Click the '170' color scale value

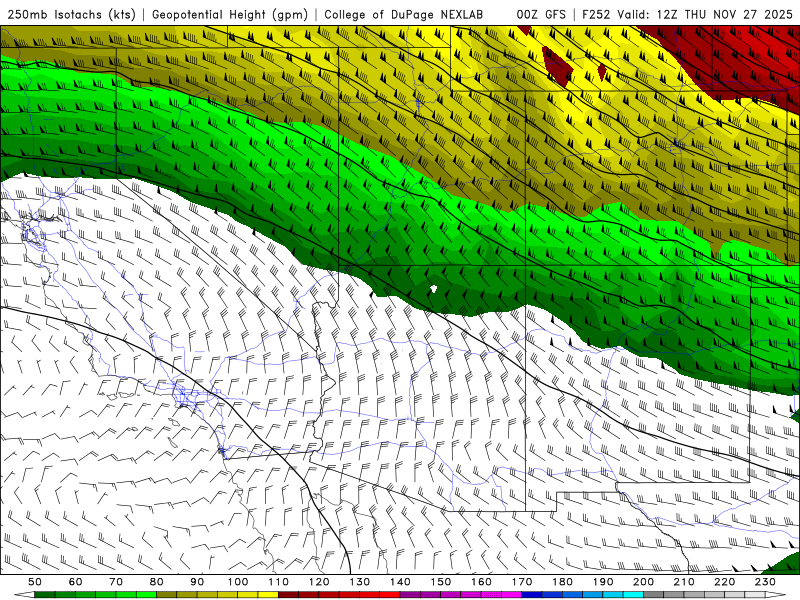pos(522,582)
